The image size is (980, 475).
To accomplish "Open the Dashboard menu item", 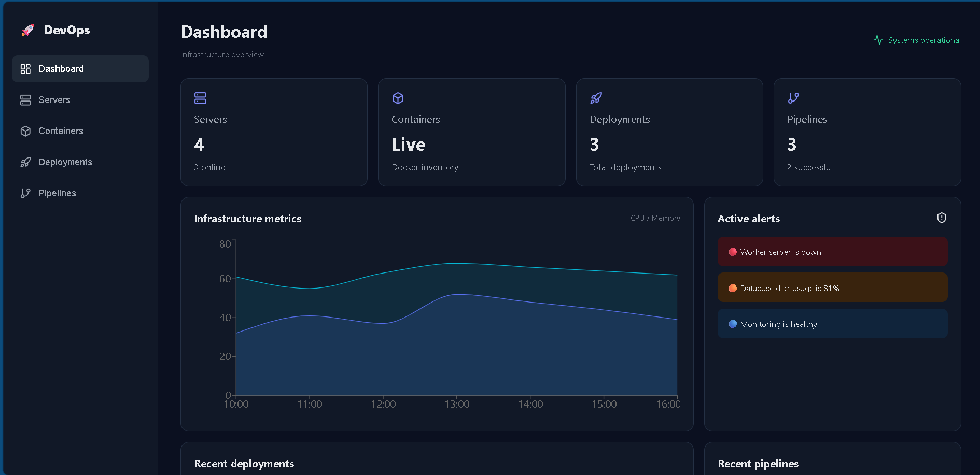I will click(x=80, y=69).
